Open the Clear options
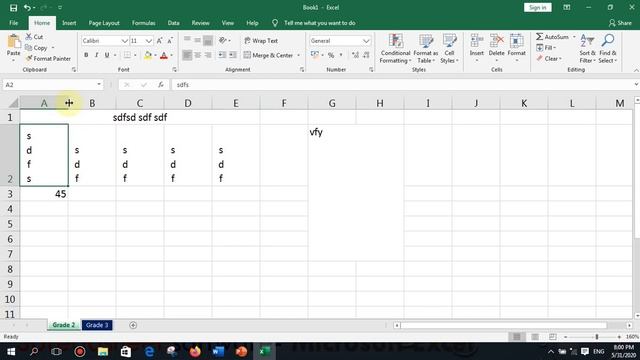Screen dimensions: 640x360 [549, 59]
